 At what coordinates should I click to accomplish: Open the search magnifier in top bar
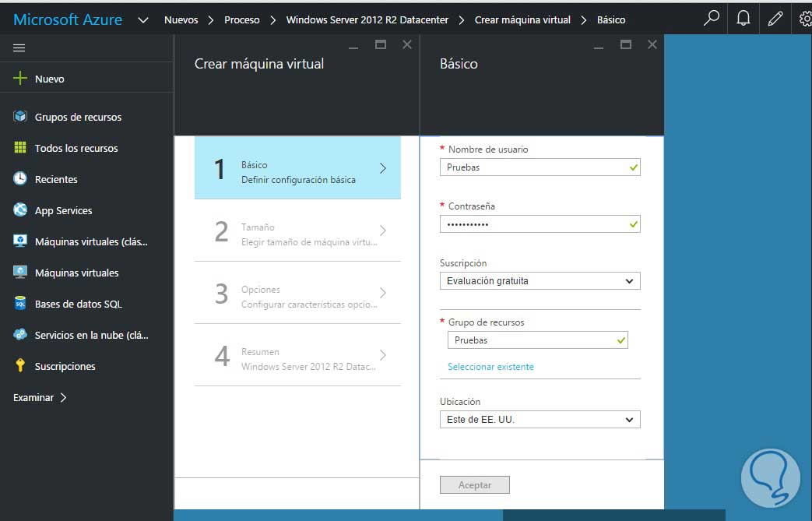tap(712, 19)
